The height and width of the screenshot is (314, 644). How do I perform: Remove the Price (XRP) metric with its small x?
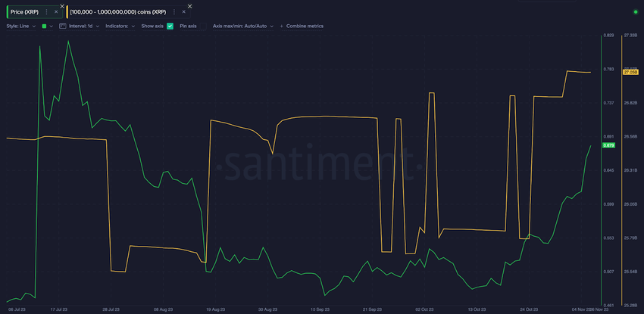[56, 12]
